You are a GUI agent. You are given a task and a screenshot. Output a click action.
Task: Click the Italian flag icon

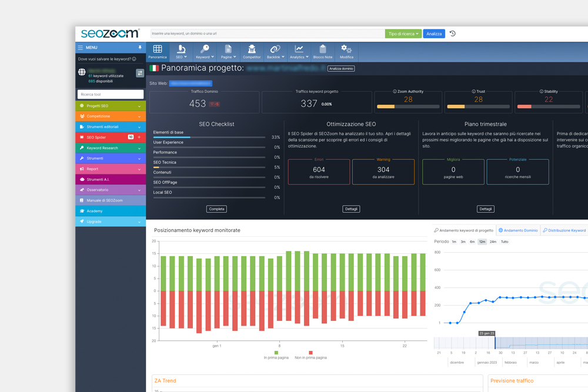pyautogui.click(x=154, y=68)
